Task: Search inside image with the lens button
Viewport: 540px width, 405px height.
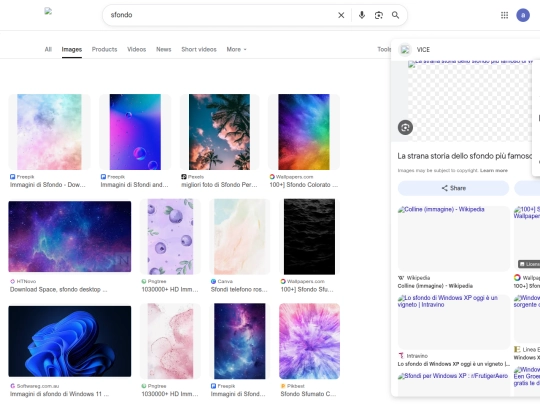Action: tap(405, 127)
